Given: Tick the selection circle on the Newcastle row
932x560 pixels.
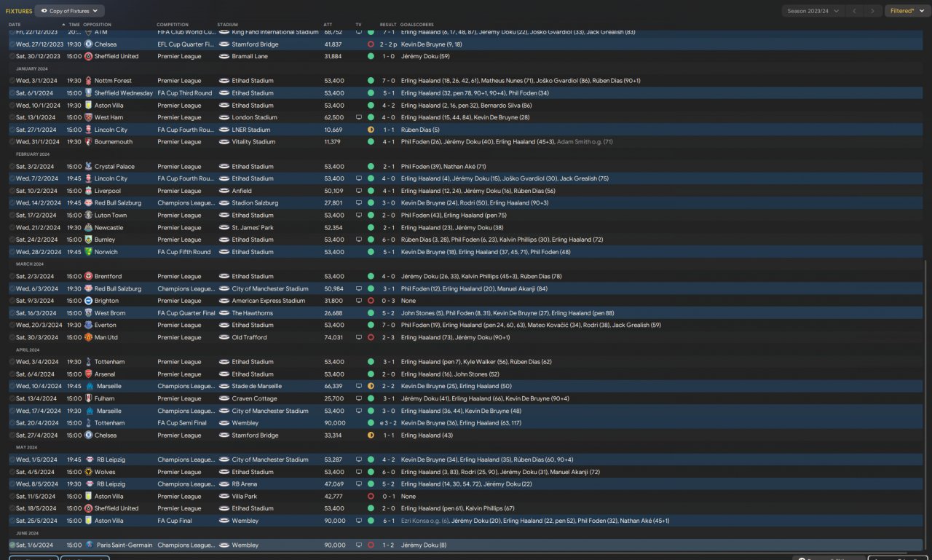Looking at the screenshot, I should click(12, 227).
